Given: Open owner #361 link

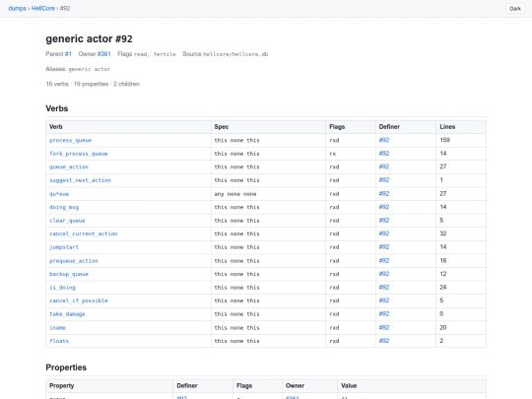Looking at the screenshot, I should pos(104,54).
